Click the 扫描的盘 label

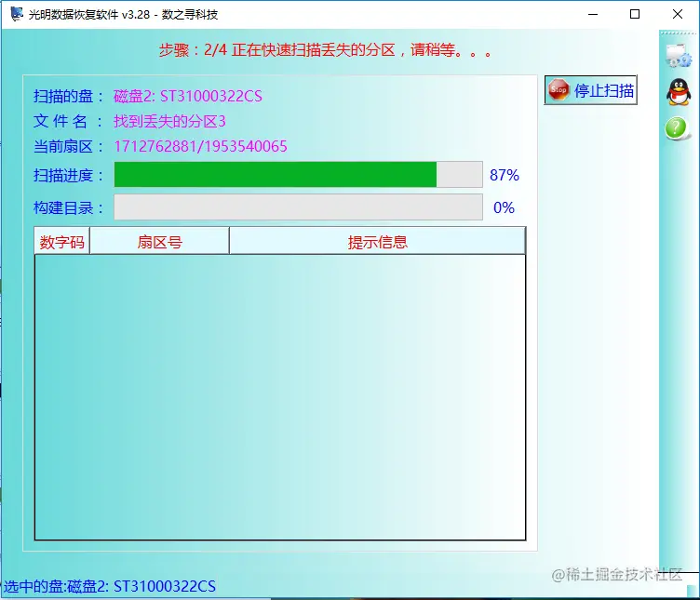[x=68, y=96]
